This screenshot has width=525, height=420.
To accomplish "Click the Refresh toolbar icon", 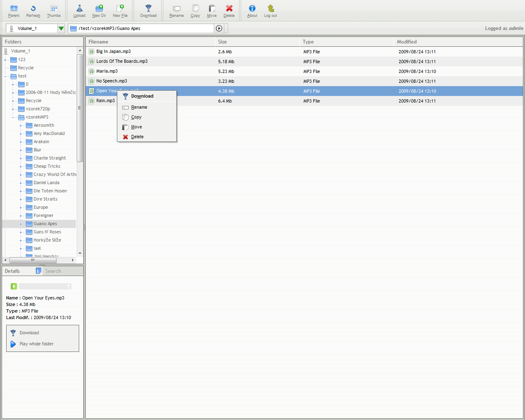I will tap(33, 8).
